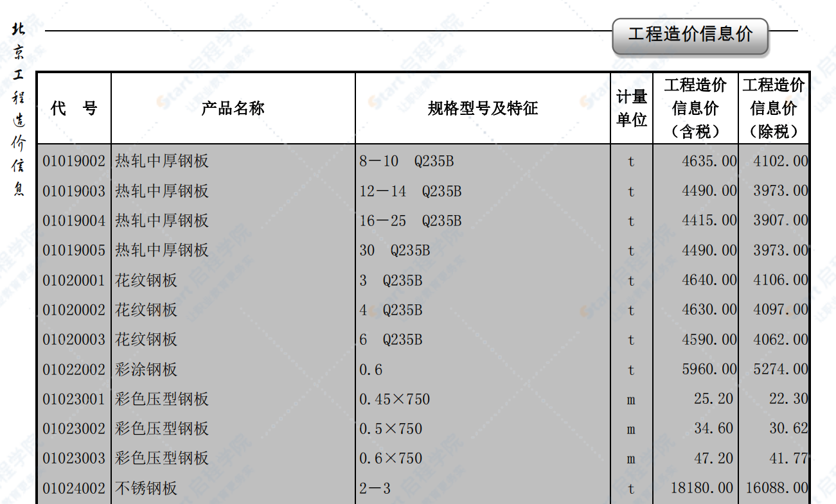This screenshot has height=504, width=836.
Task: Click tax-excluded price 16088.00
Action: pyautogui.click(x=777, y=489)
